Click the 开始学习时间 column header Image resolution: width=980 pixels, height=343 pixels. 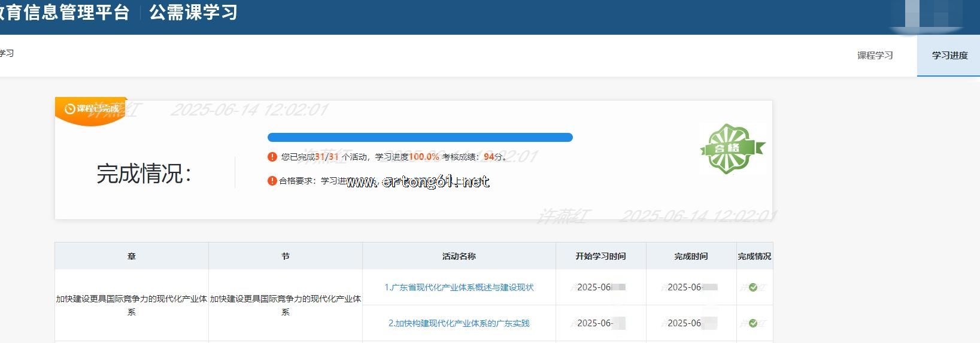(600, 256)
